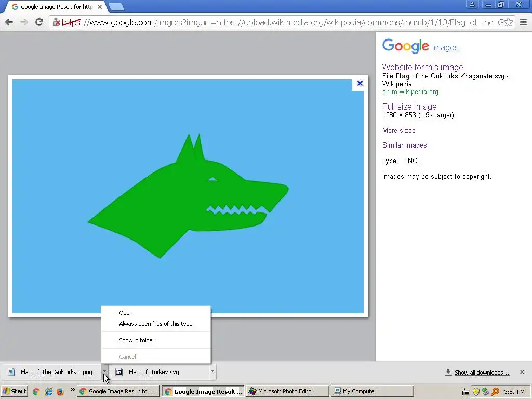532x399 pixels.
Task: Click 'en.m.wikipedia.org' source text
Action: pos(410,91)
